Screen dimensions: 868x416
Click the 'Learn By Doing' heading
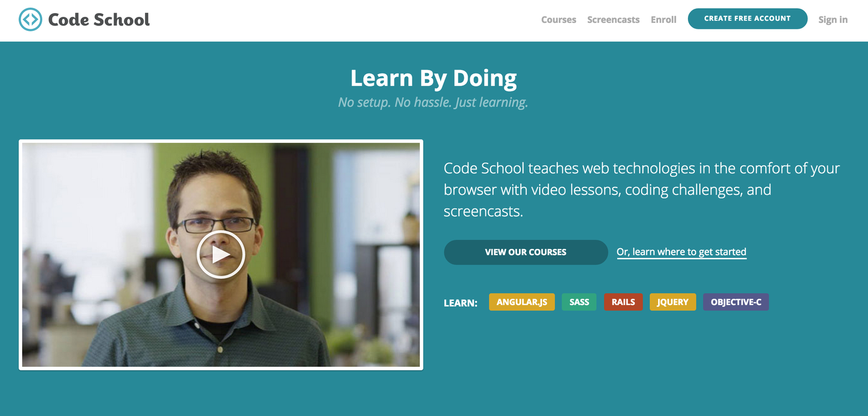click(x=433, y=79)
